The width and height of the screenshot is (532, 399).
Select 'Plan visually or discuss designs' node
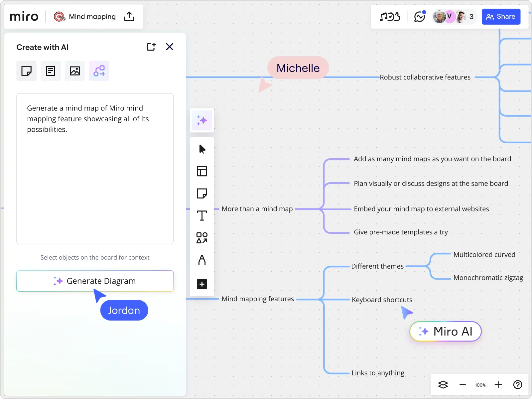(x=431, y=184)
